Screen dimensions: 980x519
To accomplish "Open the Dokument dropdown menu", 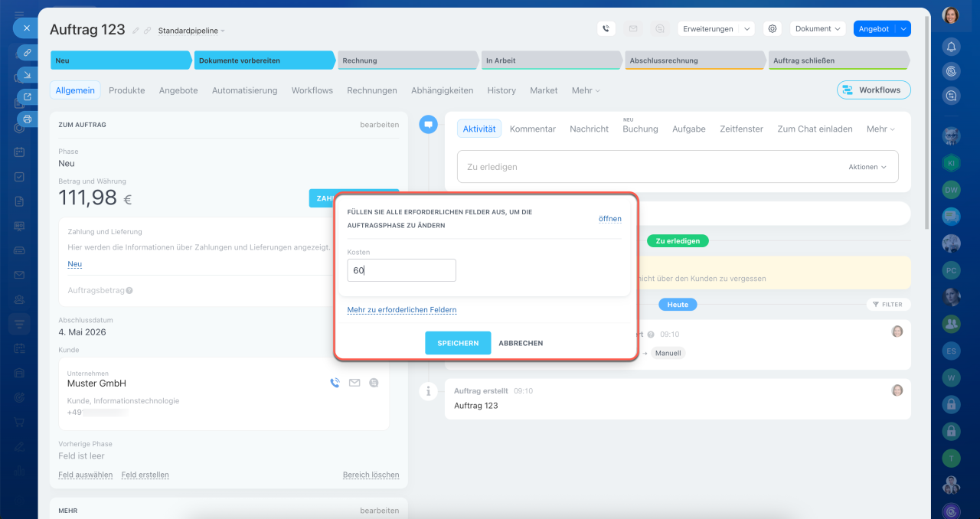I will [x=818, y=29].
